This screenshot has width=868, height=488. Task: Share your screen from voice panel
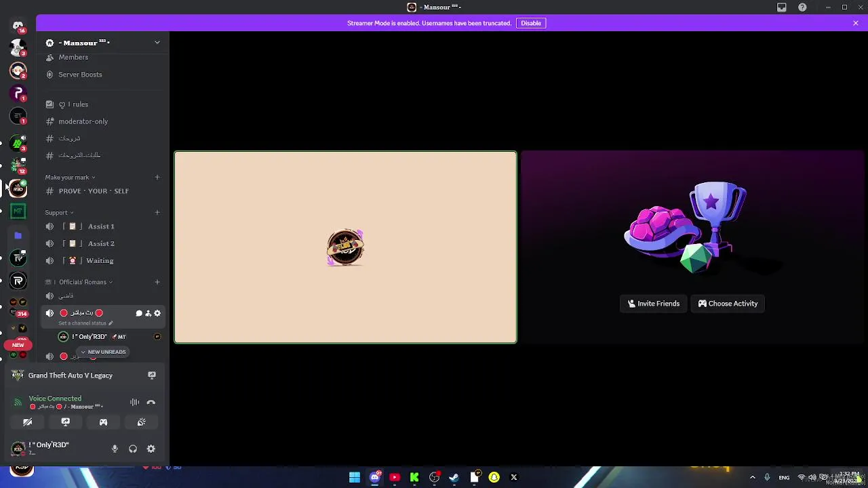coord(65,422)
